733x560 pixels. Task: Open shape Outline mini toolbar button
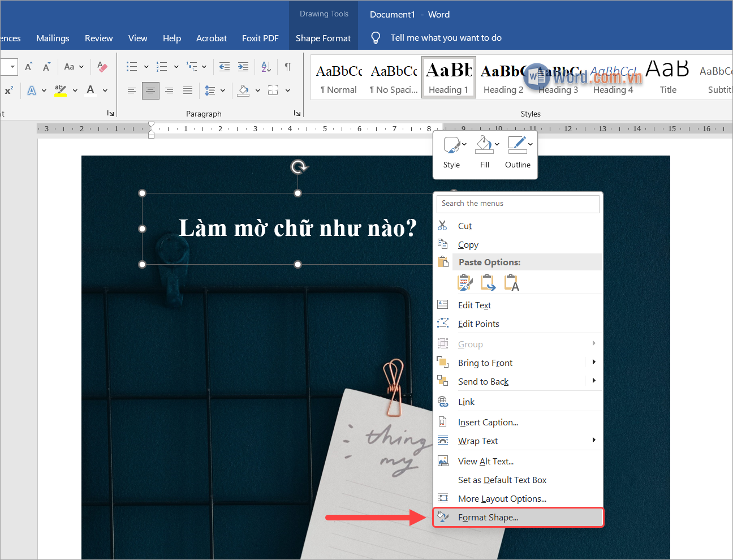tap(519, 152)
